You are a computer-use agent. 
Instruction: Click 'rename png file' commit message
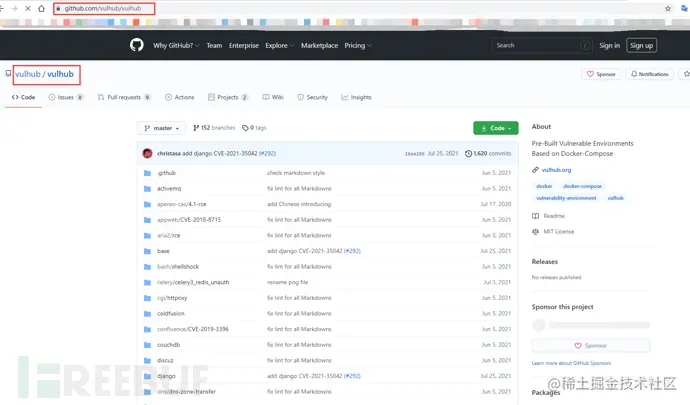pos(287,283)
